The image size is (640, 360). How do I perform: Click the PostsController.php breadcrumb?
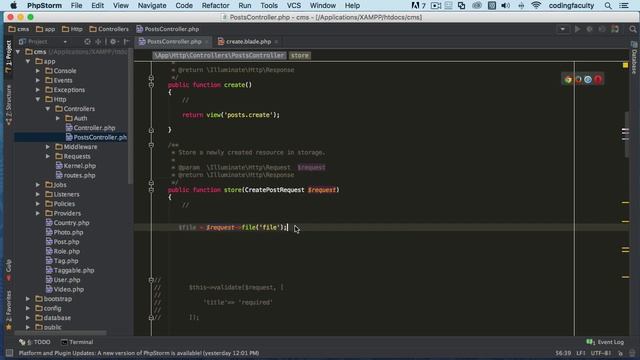click(x=168, y=29)
